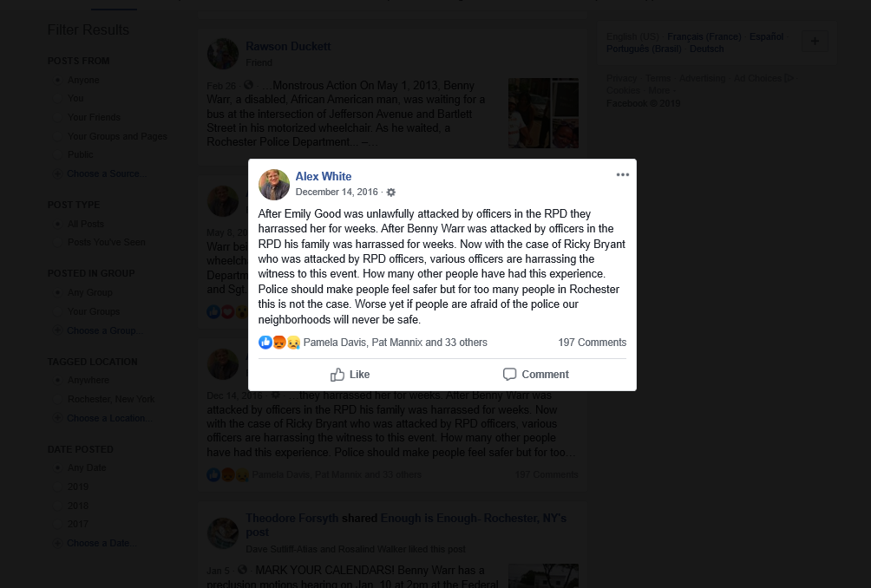Screen dimensions: 871x588
Task: Click the Comment speech bubble button
Action: click(x=535, y=375)
